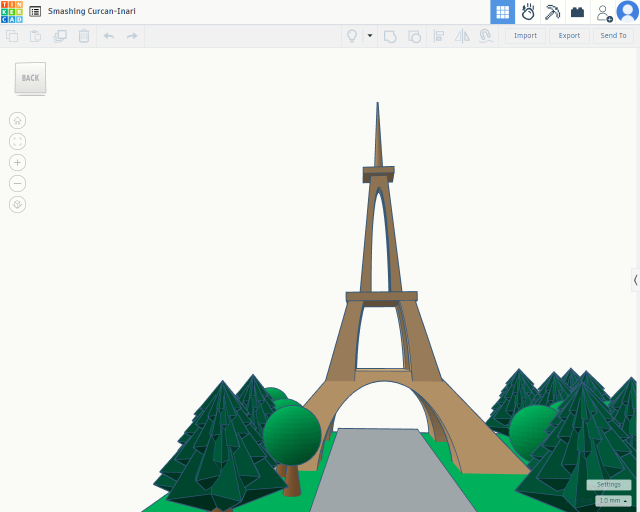Image resolution: width=640 pixels, height=512 pixels.
Task: Open the Send To menu
Action: coord(613,36)
